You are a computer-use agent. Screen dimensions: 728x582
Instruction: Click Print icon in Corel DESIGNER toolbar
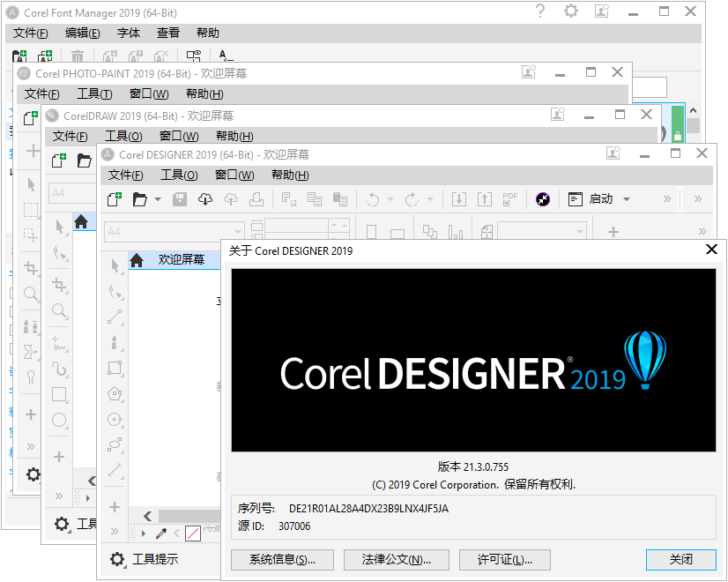click(256, 199)
